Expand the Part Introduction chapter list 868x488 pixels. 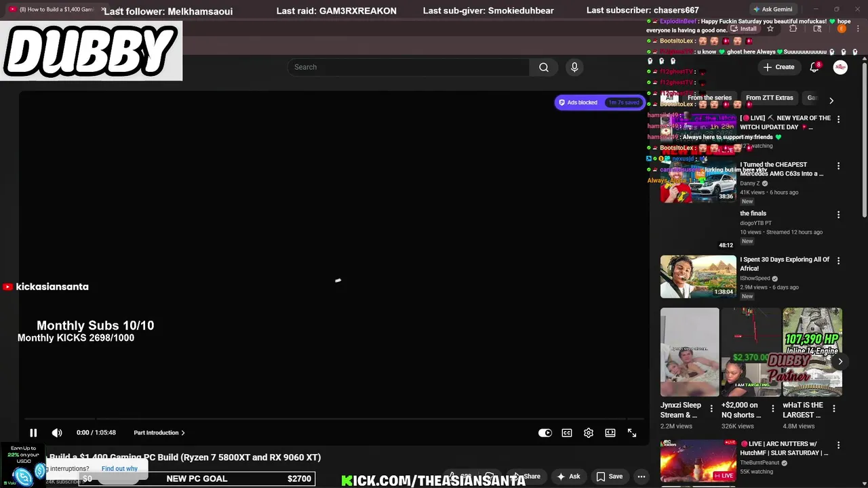(x=159, y=432)
